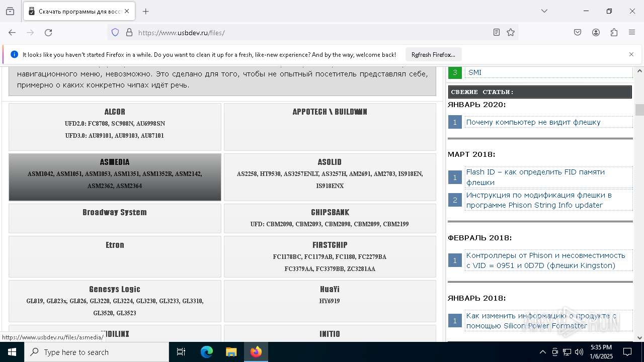Open Phison String Info updater instruction

[x=539, y=200]
